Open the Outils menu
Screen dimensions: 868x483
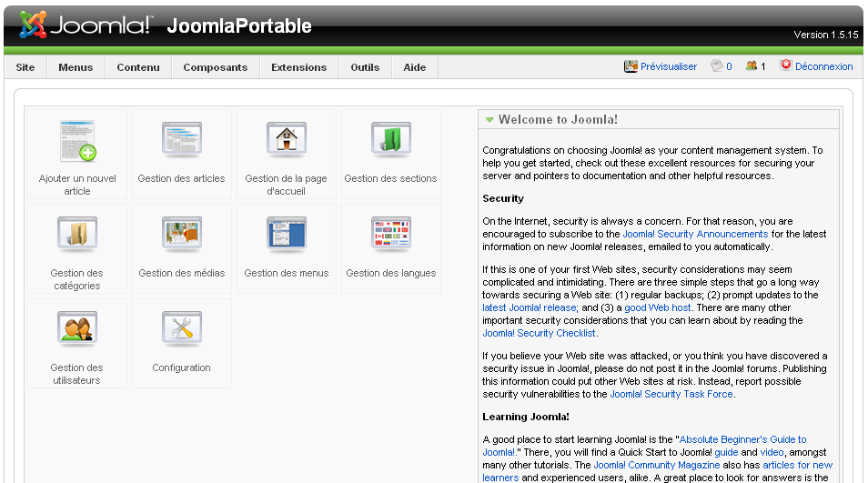point(365,67)
